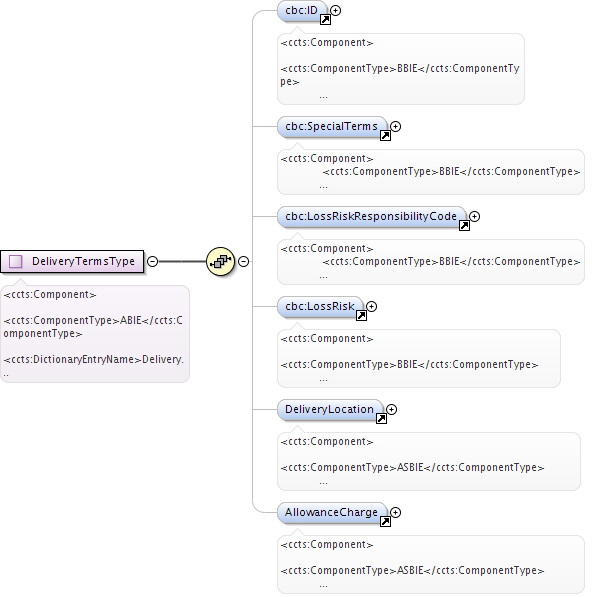Expand the DeliveryLocation element

click(x=391, y=409)
